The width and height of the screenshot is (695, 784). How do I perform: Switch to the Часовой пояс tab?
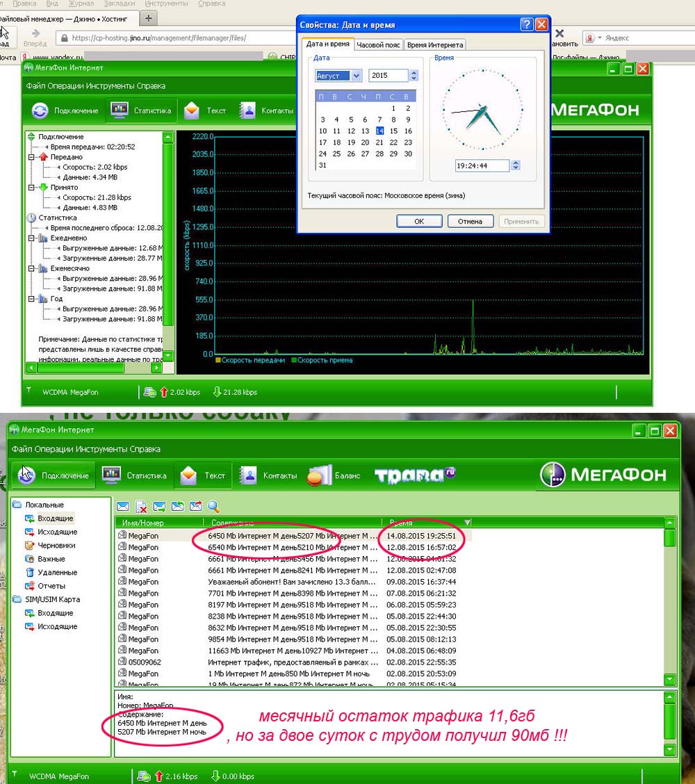tap(378, 45)
